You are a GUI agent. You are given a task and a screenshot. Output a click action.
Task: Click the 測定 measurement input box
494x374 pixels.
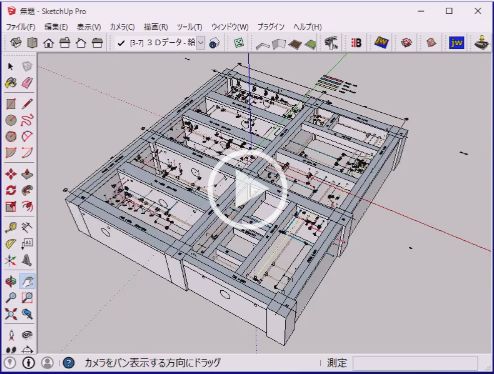click(414, 363)
